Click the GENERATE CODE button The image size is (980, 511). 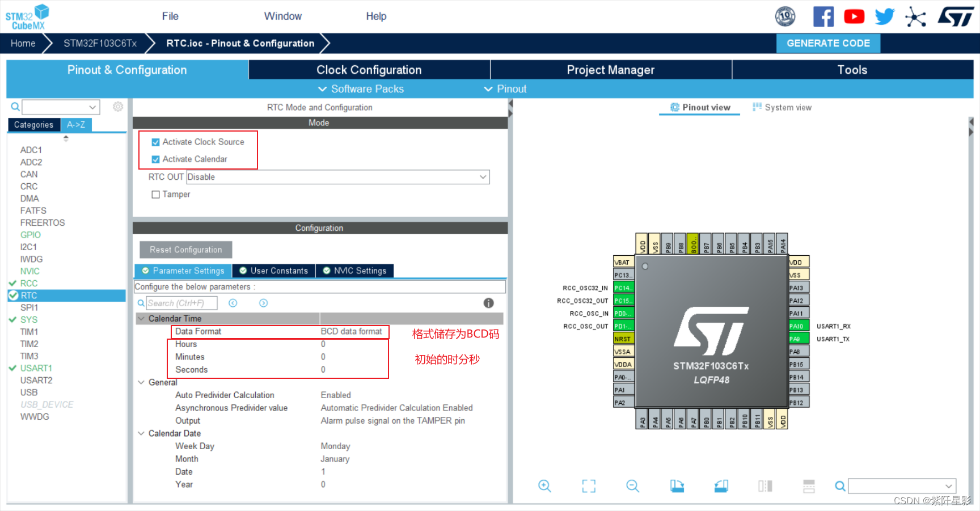[x=828, y=43]
